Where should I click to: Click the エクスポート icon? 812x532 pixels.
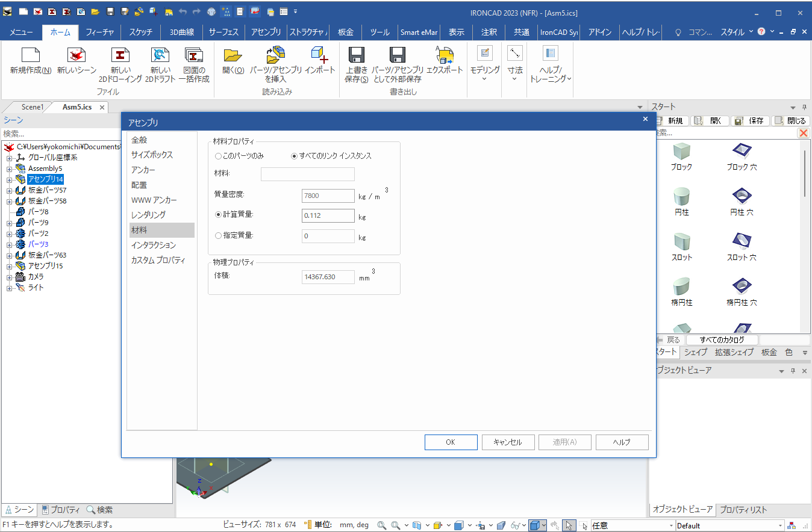point(445,56)
